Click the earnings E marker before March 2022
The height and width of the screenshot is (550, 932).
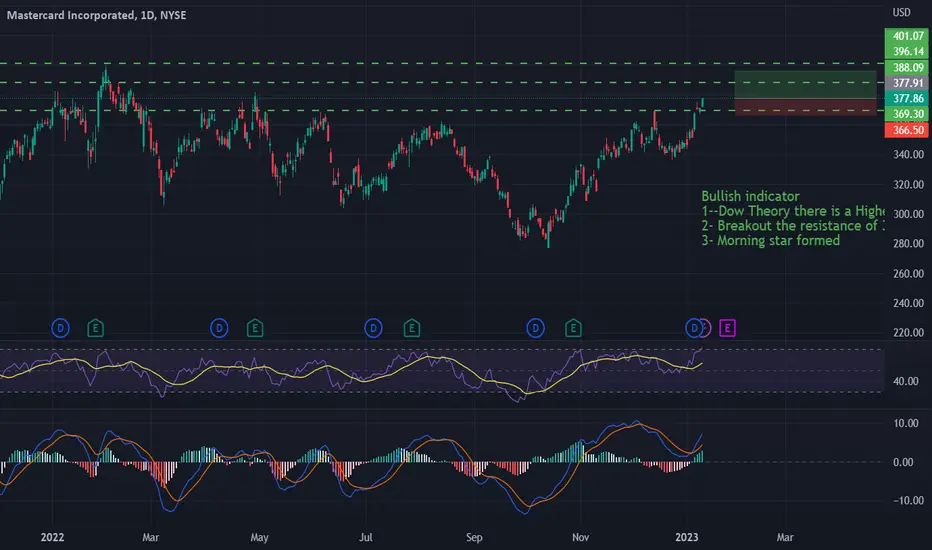[96, 328]
